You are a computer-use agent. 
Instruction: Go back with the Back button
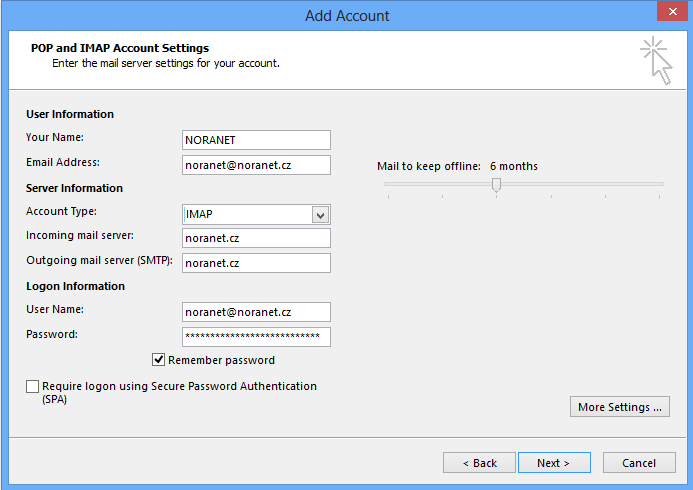[x=479, y=463]
